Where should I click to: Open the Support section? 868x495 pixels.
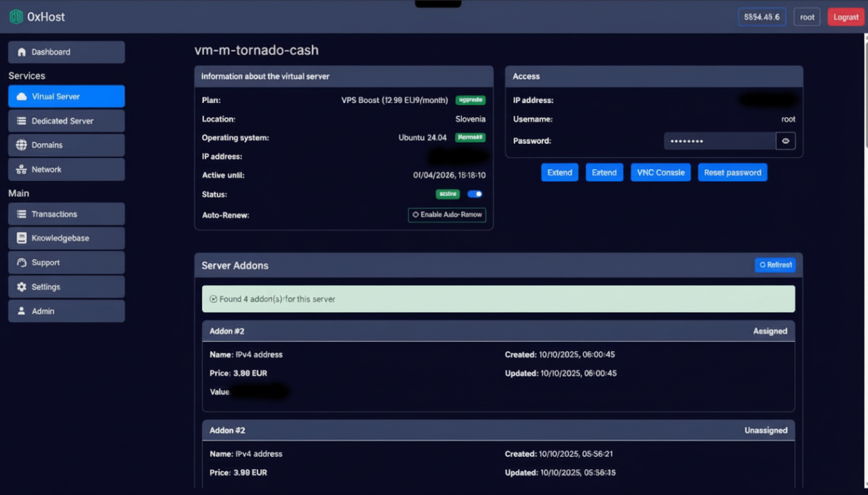[66, 262]
